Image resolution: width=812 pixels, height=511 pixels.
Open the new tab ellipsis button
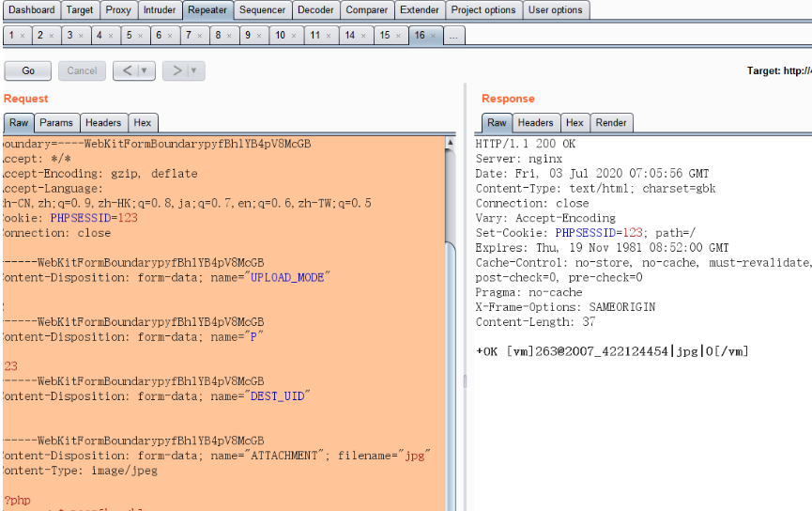point(453,36)
